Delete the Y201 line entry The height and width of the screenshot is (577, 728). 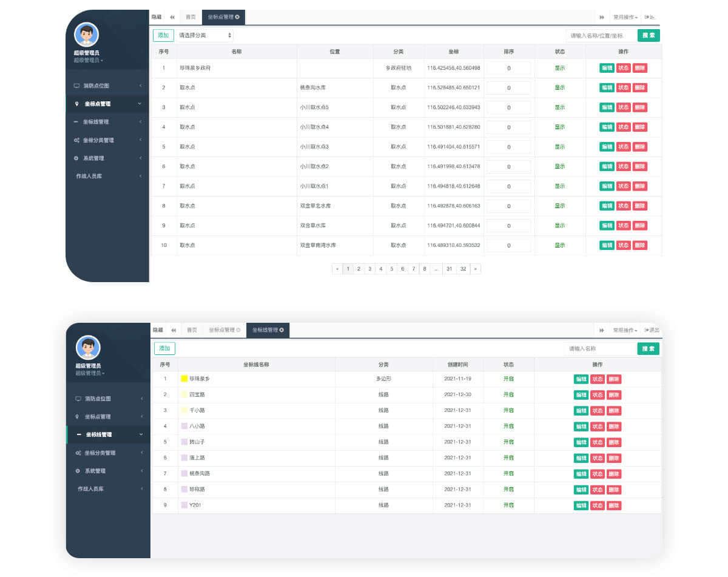tap(614, 505)
